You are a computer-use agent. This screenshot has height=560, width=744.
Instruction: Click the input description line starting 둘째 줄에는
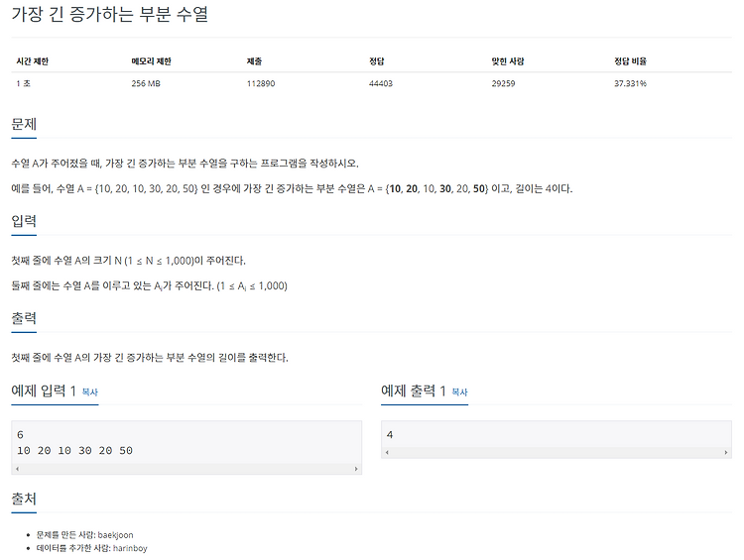coord(150,285)
